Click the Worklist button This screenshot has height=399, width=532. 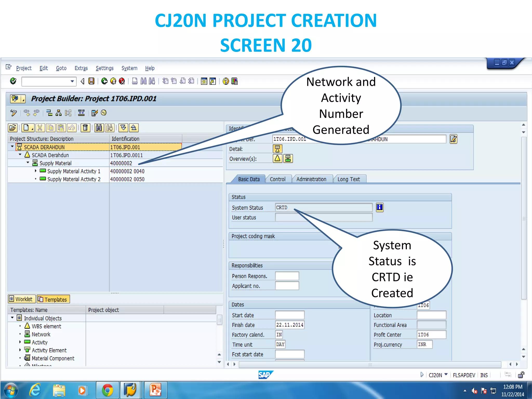click(22, 299)
